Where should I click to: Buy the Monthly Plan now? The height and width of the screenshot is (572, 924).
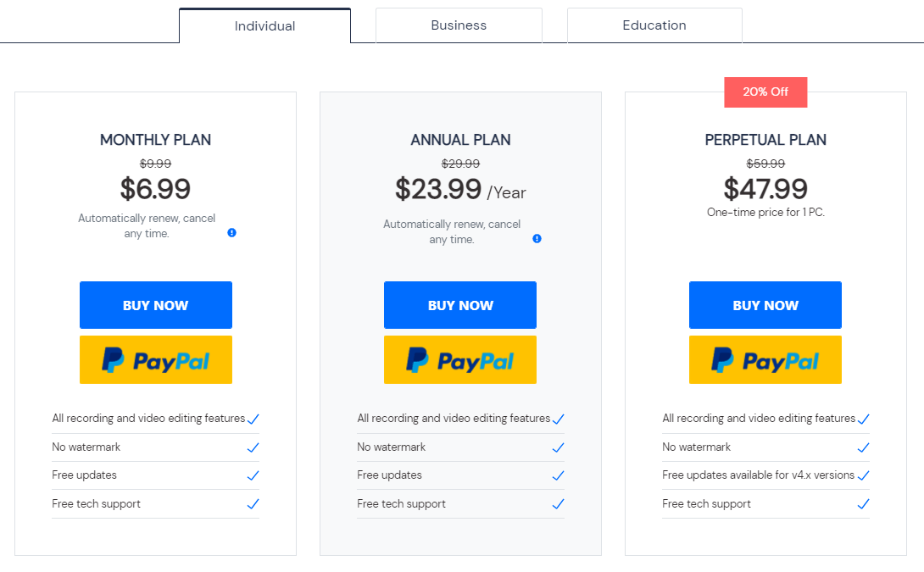point(156,305)
